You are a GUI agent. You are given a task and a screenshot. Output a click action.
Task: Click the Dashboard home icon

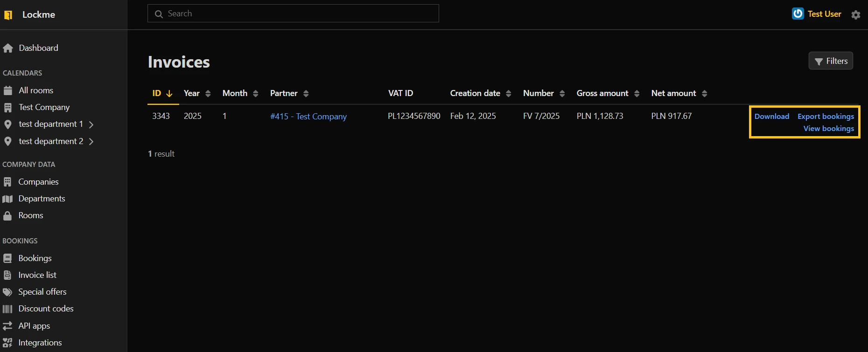8,48
